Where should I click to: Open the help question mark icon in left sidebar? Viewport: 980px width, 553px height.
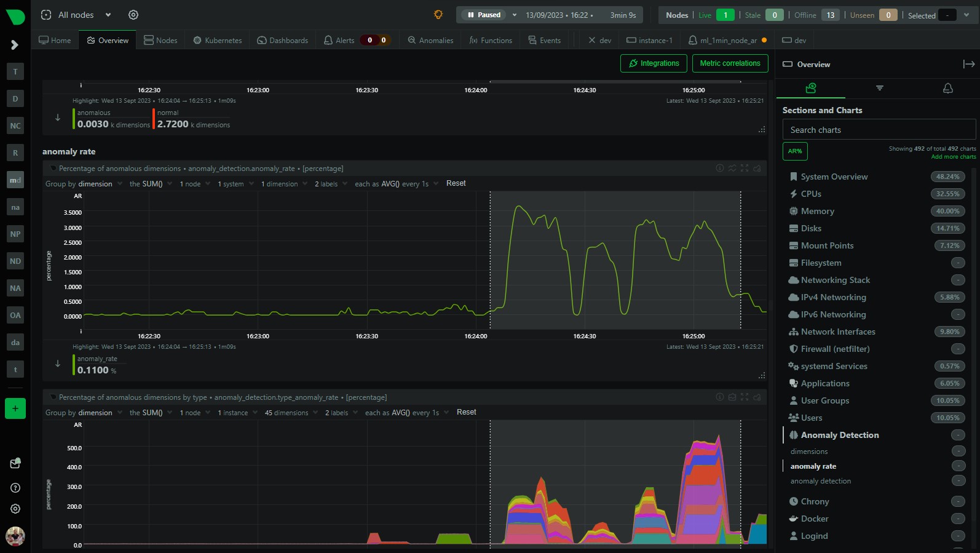coord(15,488)
